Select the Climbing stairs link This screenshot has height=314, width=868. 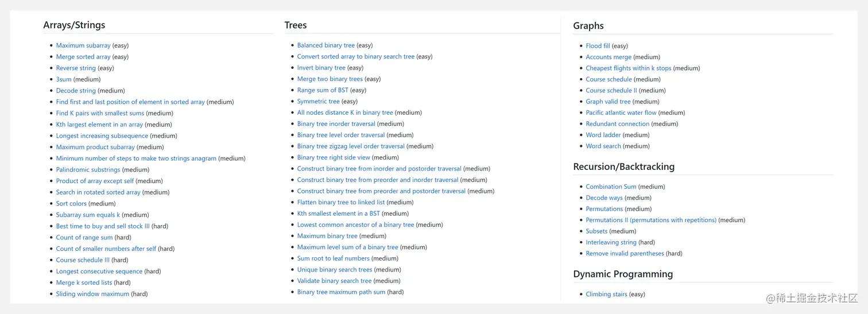607,294
